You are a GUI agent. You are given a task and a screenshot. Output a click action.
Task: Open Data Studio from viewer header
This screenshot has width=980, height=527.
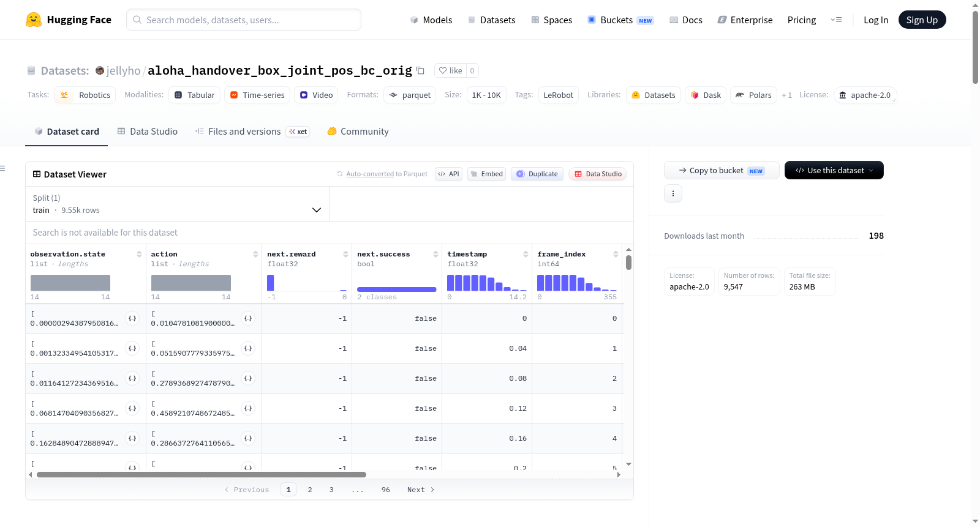click(598, 174)
